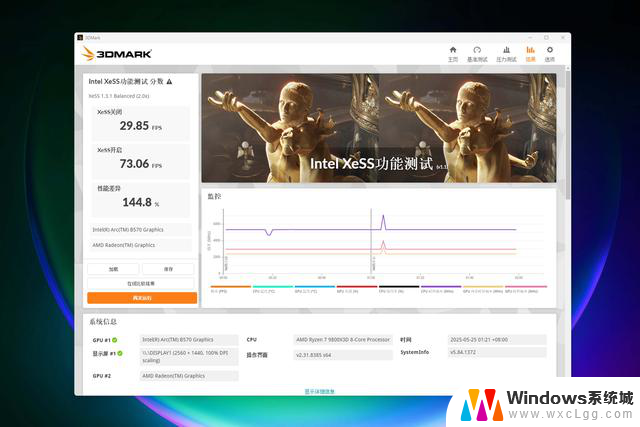This screenshot has width=640, height=427.
Task: Click the green check next to GPU #1
Action: tap(115, 340)
